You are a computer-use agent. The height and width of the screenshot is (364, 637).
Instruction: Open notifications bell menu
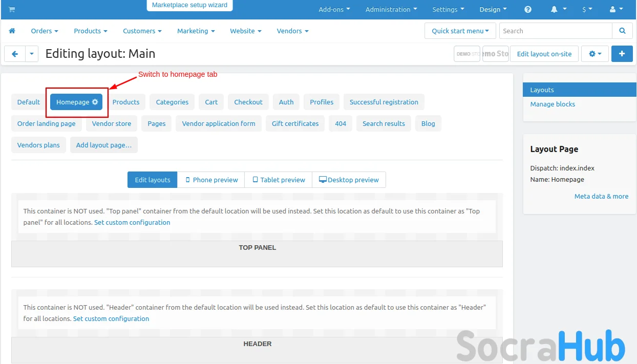tap(558, 10)
